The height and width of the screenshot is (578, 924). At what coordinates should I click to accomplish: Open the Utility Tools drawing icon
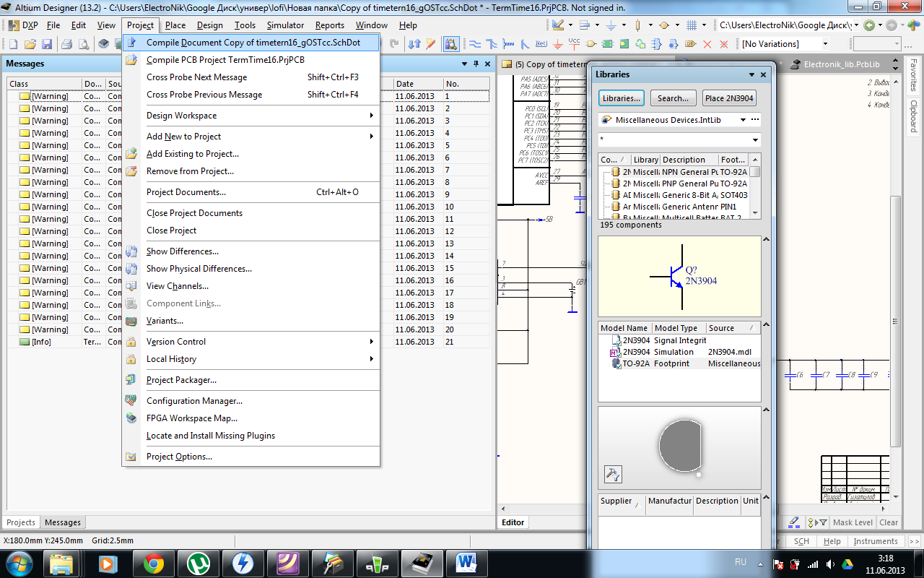(558, 25)
